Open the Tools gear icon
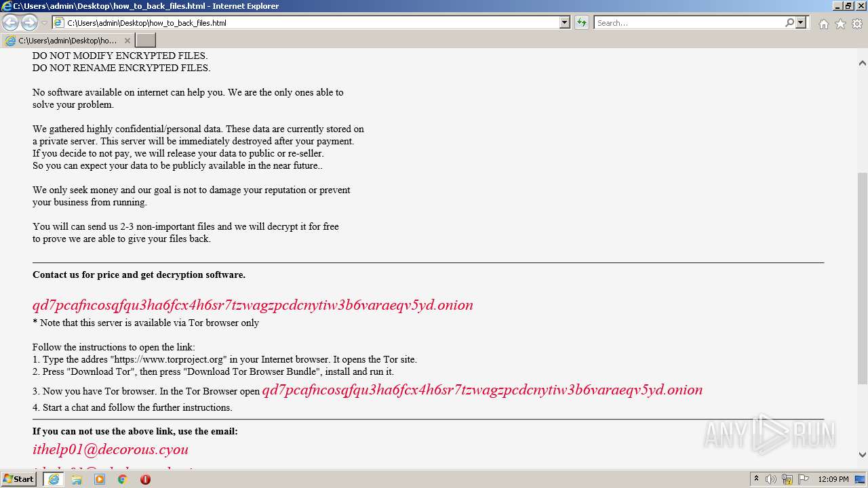This screenshot has width=868, height=488. [x=857, y=24]
